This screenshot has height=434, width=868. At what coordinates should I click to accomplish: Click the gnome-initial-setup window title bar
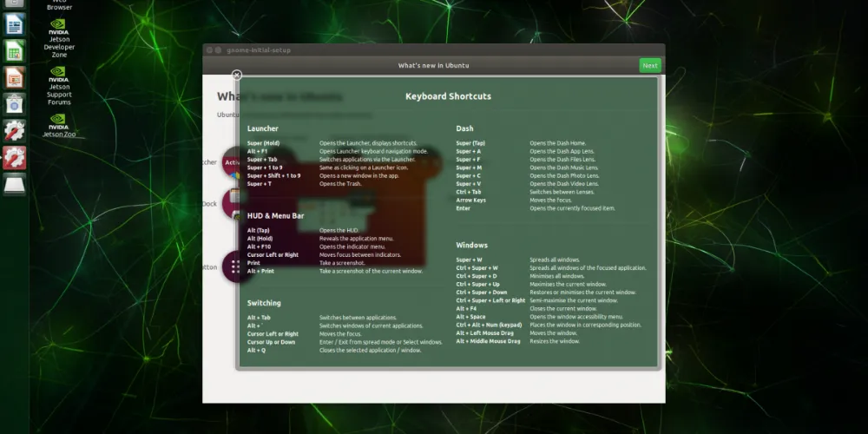tap(433, 49)
